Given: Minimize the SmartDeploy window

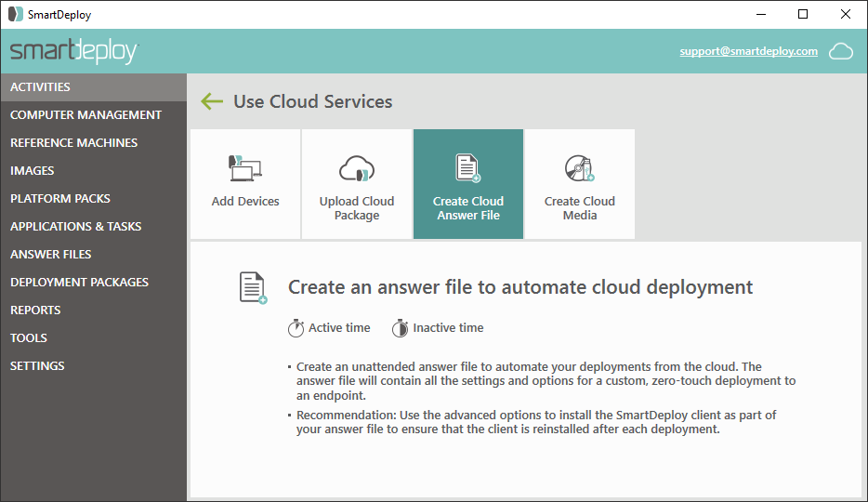Looking at the screenshot, I should pos(761,14).
